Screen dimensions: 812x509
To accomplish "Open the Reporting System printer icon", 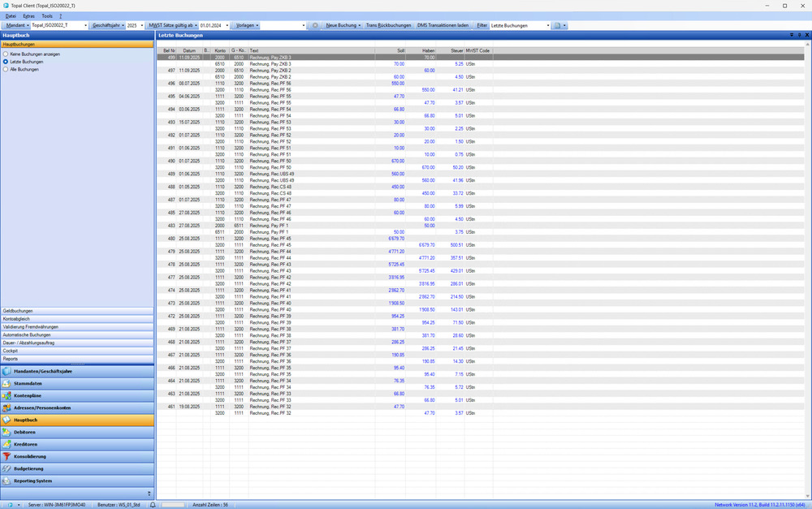I will tap(7, 481).
